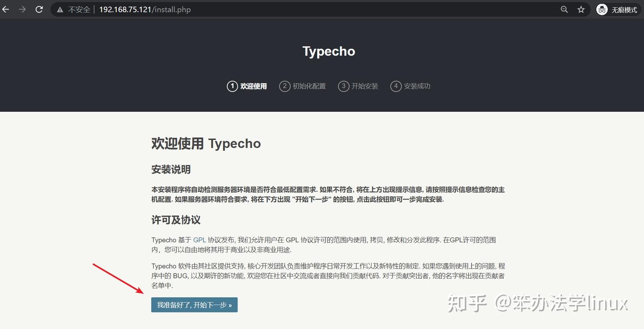The image size is (644, 329).
Task: Click the step 2 circled number icon
Action: pyautogui.click(x=285, y=86)
